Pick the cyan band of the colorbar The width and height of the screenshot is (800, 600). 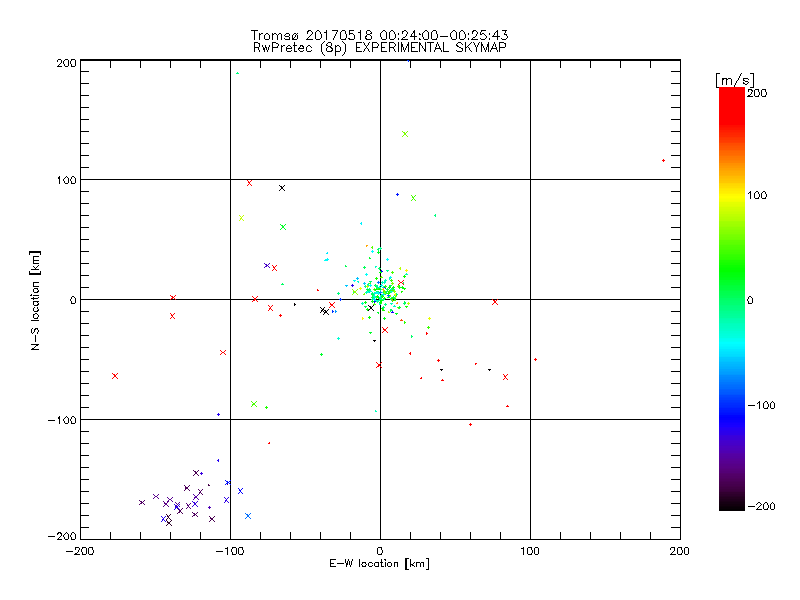(x=732, y=344)
